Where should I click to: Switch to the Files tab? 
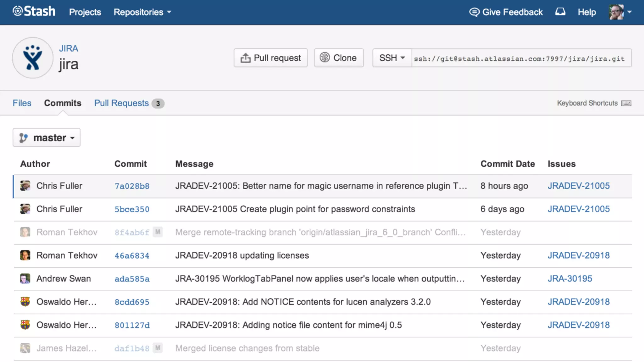point(22,103)
